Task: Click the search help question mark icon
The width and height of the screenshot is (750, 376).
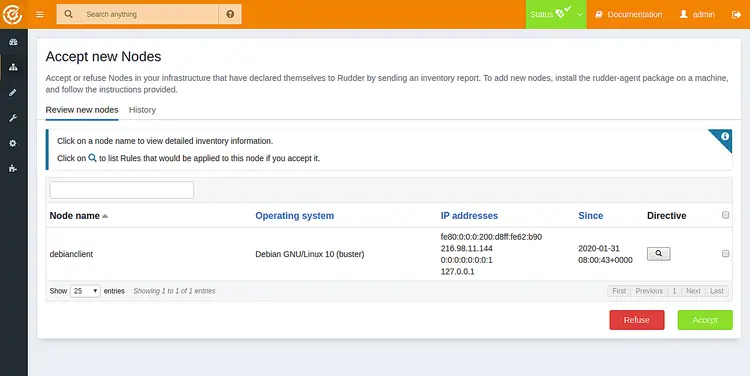Action: (230, 14)
